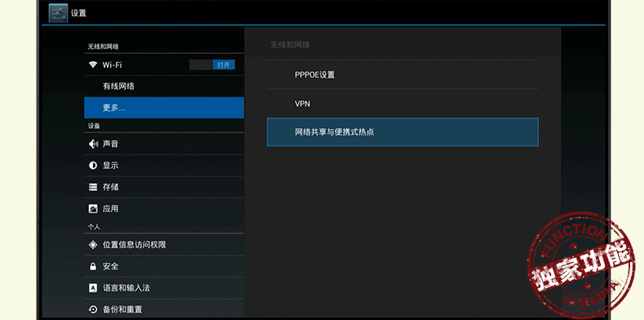
Task: Open 网络共享与便携式热点 option
Action: click(403, 132)
